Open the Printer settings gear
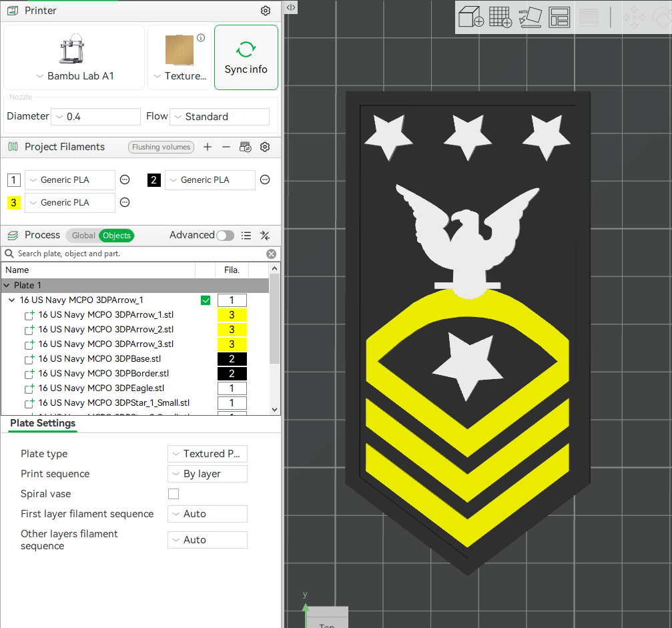This screenshot has width=672, height=628. pos(265,11)
